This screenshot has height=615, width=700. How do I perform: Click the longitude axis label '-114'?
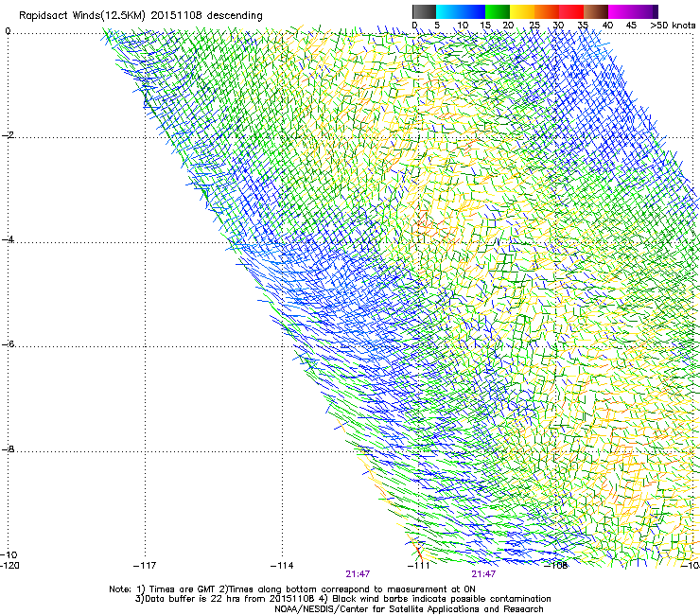pyautogui.click(x=282, y=566)
